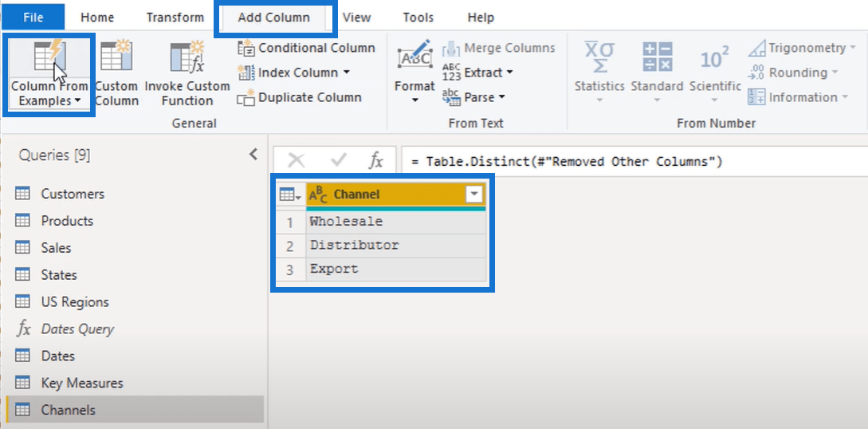Click the Column From Examples table icon

[50, 56]
